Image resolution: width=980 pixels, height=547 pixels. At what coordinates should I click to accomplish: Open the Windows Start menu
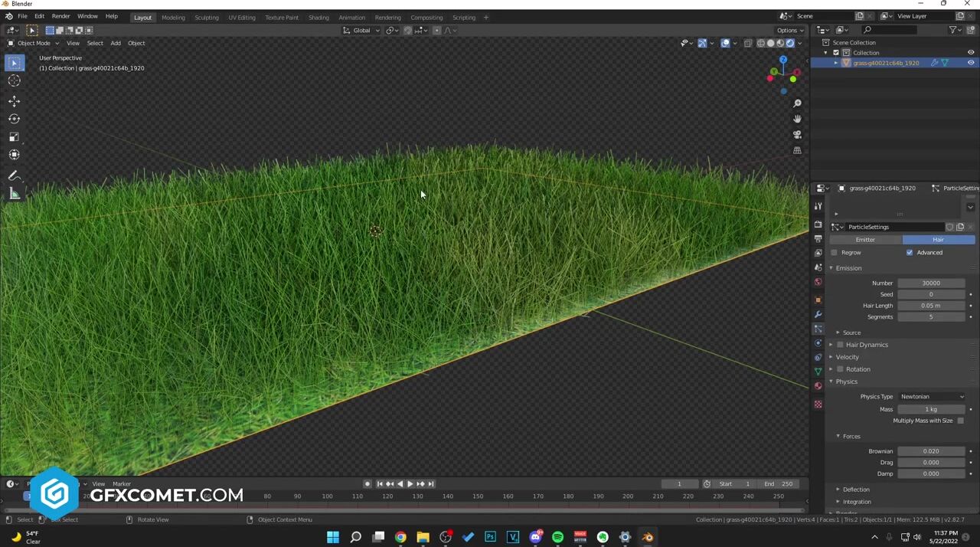point(333,537)
